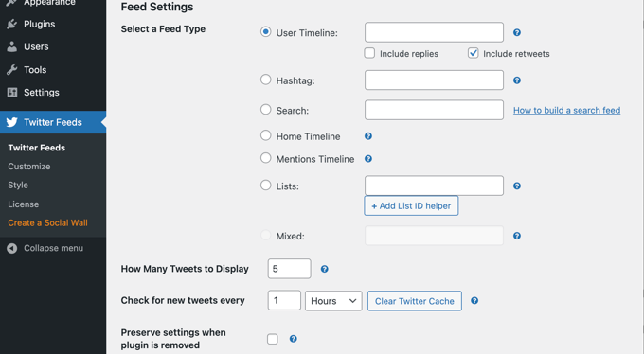The height and width of the screenshot is (354, 644).
Task: Go to Customize under Twitter Feeds
Action: pos(29,167)
